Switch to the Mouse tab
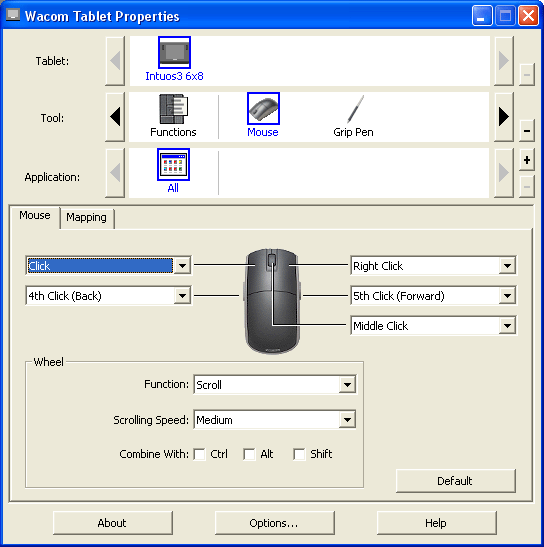The width and height of the screenshot is (544, 547). pyautogui.click(x=35, y=216)
